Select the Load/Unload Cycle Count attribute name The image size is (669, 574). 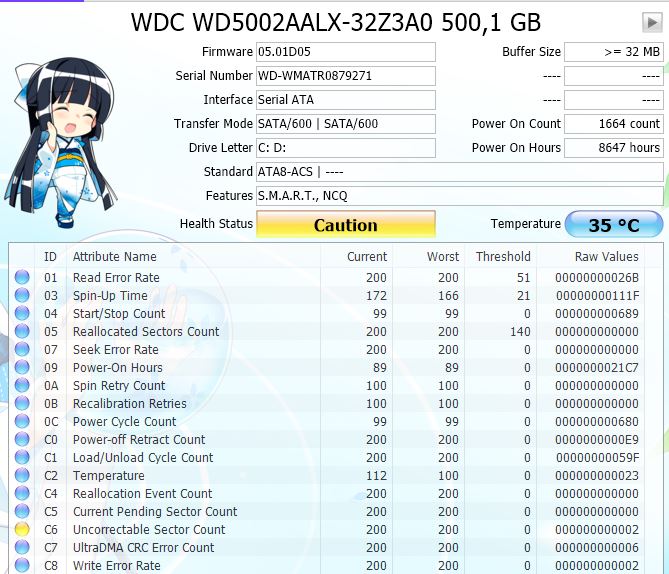[x=143, y=457]
